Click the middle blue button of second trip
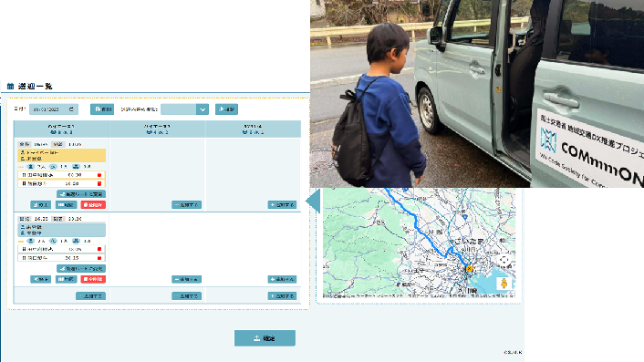The width and height of the screenshot is (644, 362). pos(66,279)
